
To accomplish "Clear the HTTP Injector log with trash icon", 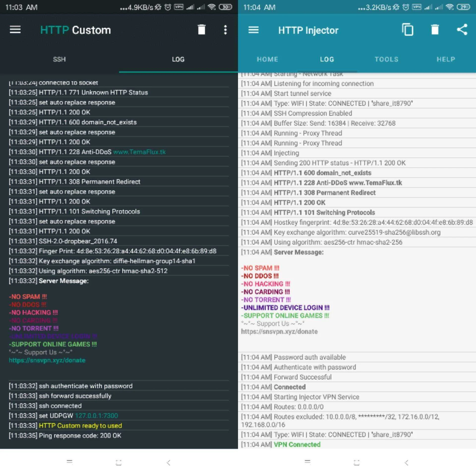I will tap(435, 30).
